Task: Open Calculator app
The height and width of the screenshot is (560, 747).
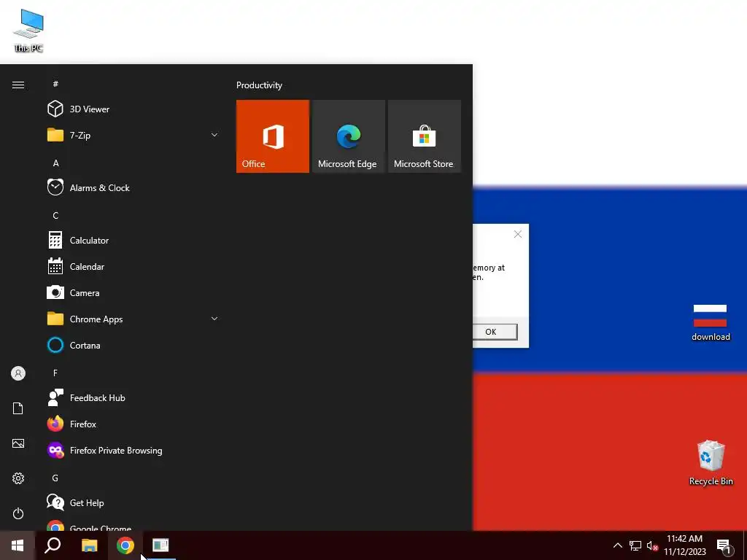Action: tap(133, 240)
